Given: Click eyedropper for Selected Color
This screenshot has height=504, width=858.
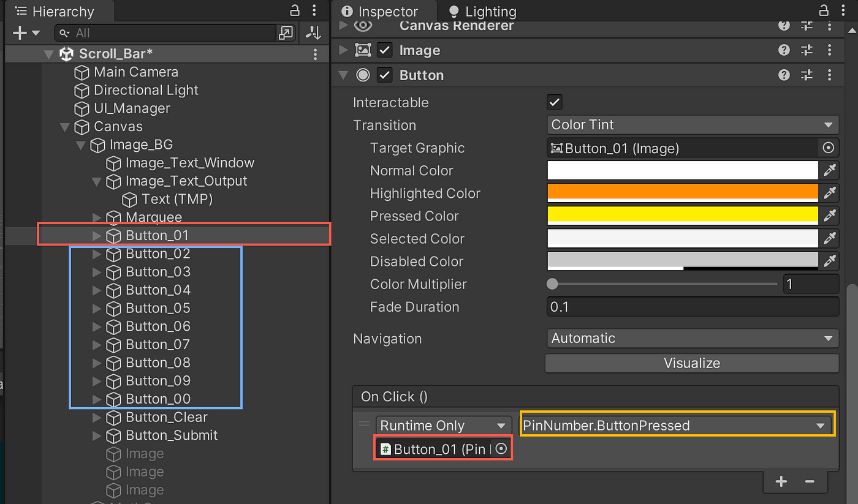Looking at the screenshot, I should point(830,238).
